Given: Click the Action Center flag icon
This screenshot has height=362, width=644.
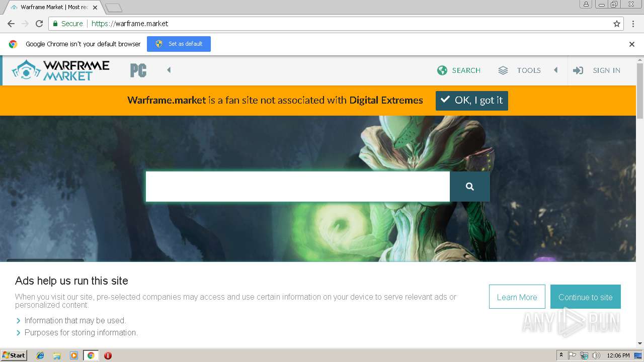Looking at the screenshot, I should pos(572,355).
